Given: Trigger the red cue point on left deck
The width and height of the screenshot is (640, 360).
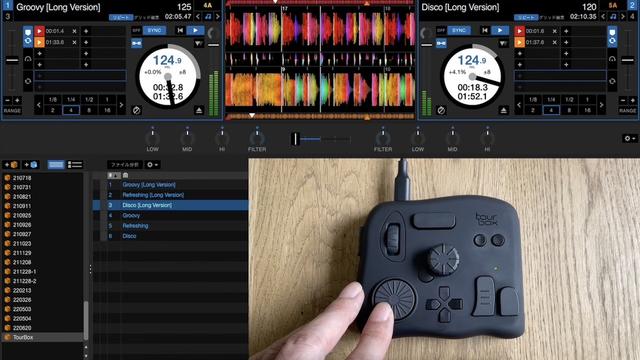Looking at the screenshot, I should click(39, 31).
